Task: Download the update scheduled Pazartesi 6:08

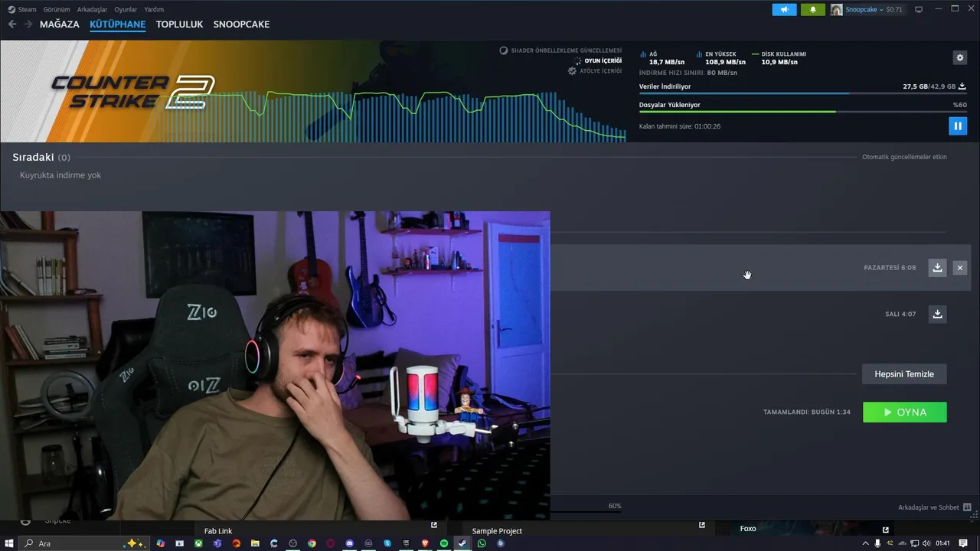Action: click(x=937, y=267)
